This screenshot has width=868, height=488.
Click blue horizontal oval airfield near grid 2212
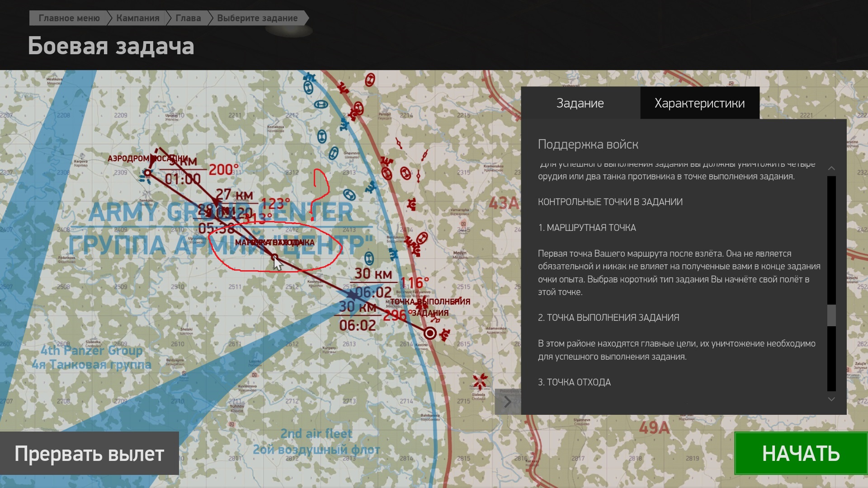click(x=321, y=105)
